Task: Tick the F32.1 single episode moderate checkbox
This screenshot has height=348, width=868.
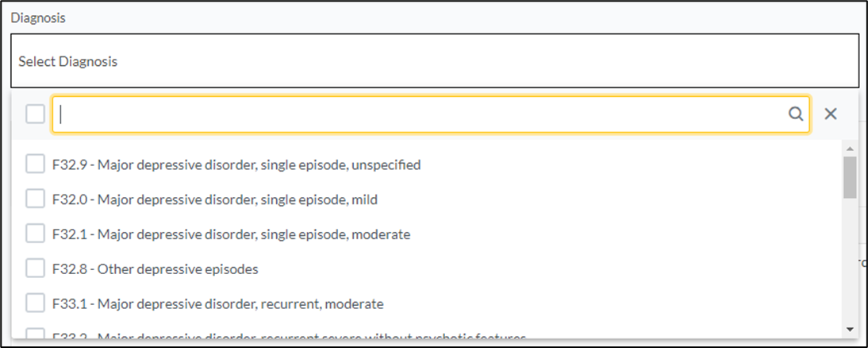Action: (x=35, y=234)
